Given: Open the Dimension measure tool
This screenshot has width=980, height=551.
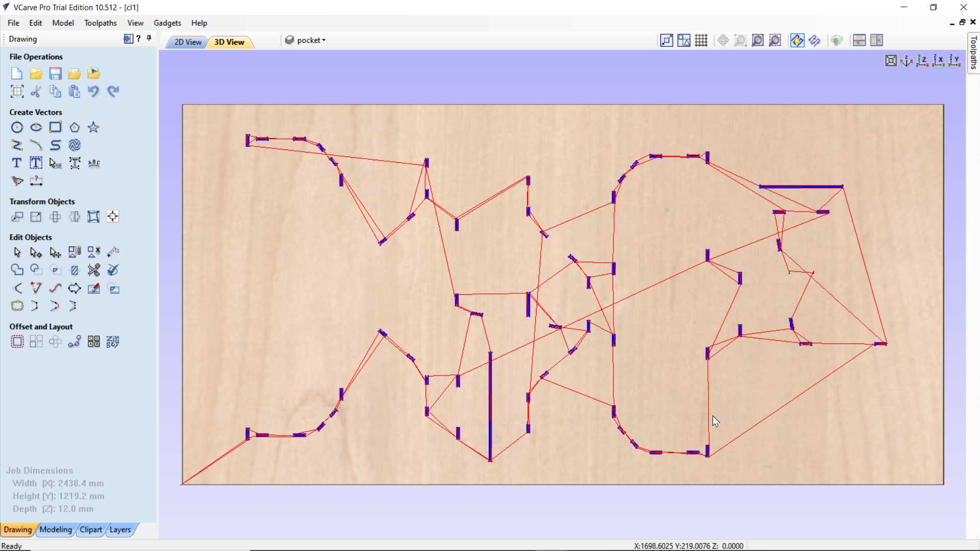Looking at the screenshot, I should coord(36,181).
